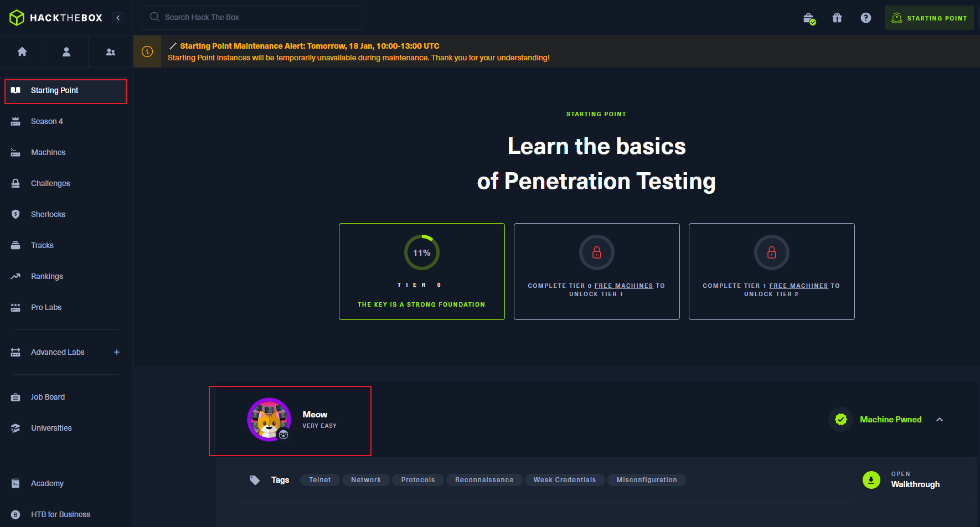The height and width of the screenshot is (527, 980).
Task: Click the Machines server icon
Action: click(x=16, y=152)
